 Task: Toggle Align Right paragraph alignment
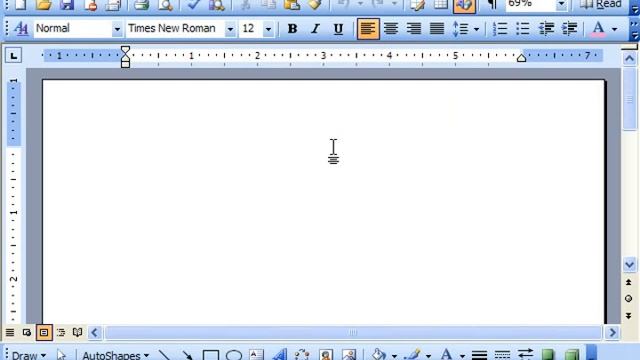[x=414, y=29]
